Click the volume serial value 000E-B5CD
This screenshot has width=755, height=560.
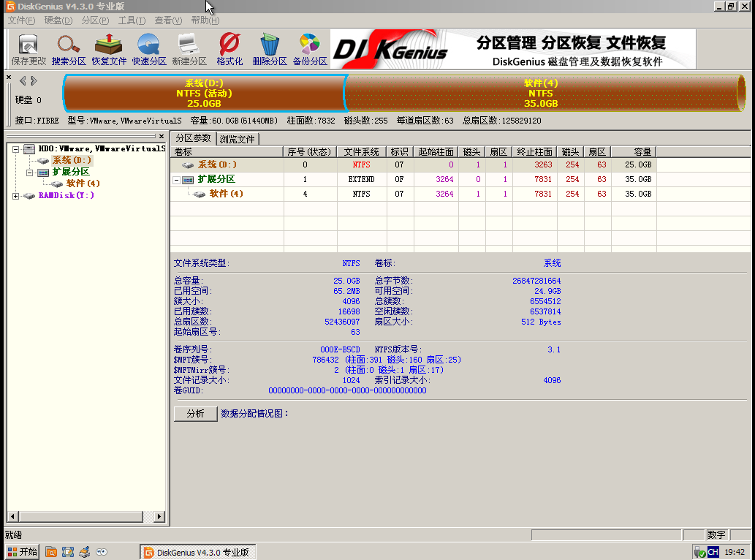(340, 349)
